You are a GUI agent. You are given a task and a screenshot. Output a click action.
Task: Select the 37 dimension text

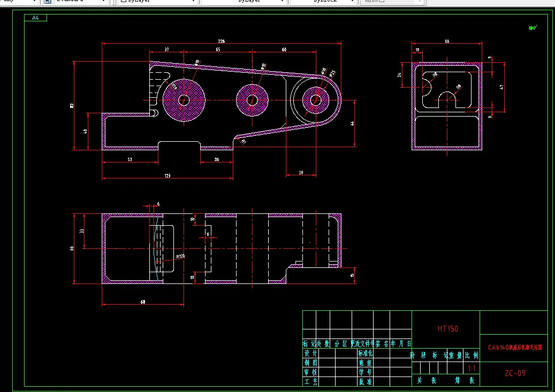166,50
